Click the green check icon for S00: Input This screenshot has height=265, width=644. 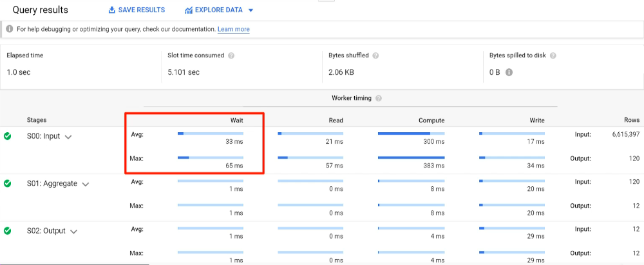8,136
